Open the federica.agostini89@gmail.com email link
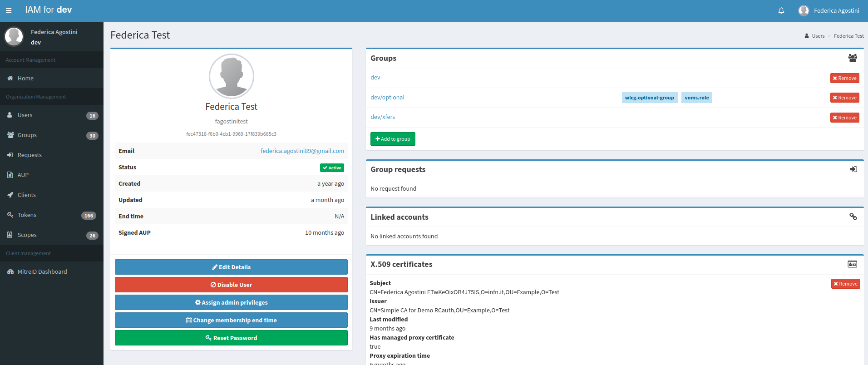The height and width of the screenshot is (365, 868). [302, 151]
